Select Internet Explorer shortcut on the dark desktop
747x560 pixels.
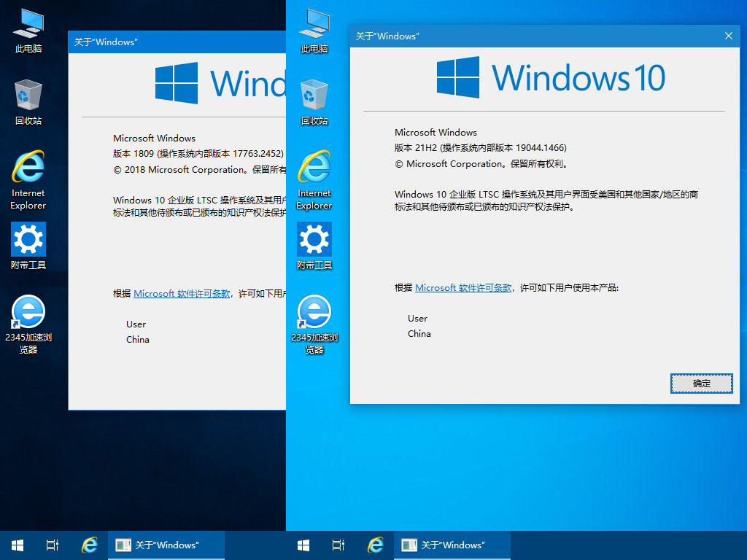[28, 180]
